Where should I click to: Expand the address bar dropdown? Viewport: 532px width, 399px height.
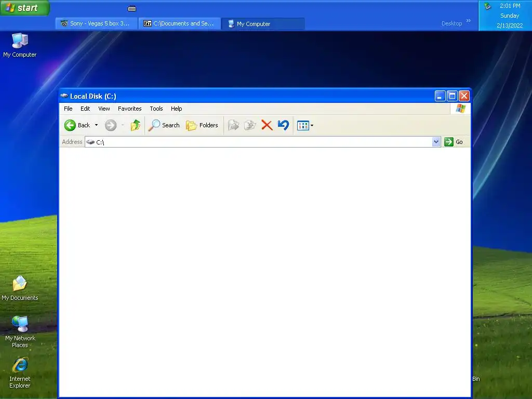click(436, 142)
